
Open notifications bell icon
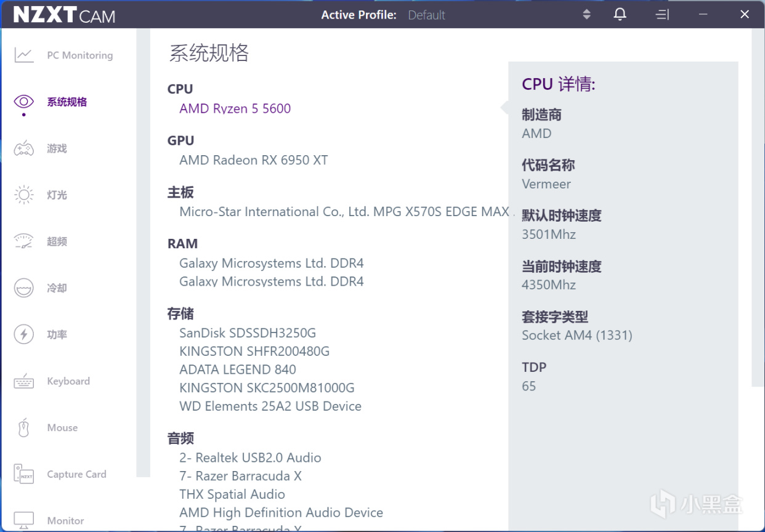click(x=620, y=14)
